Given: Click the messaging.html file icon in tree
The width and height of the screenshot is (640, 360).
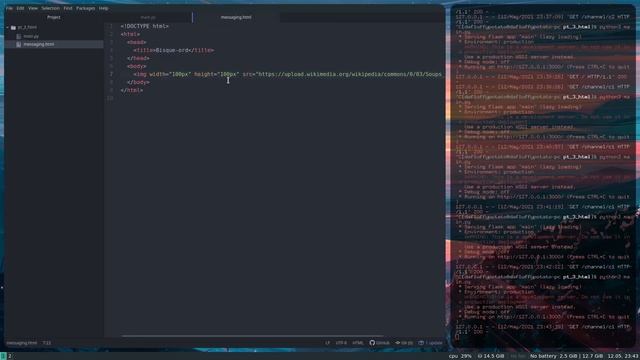Looking at the screenshot, I should (19, 44).
